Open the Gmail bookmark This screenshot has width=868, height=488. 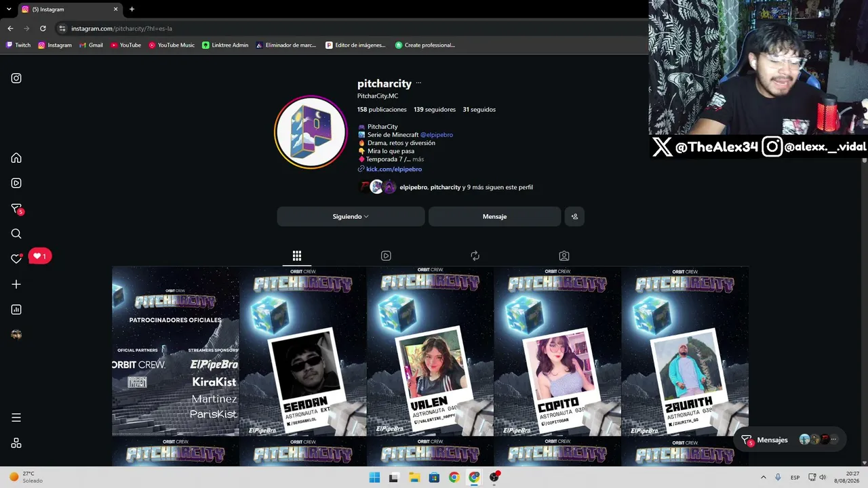point(91,45)
